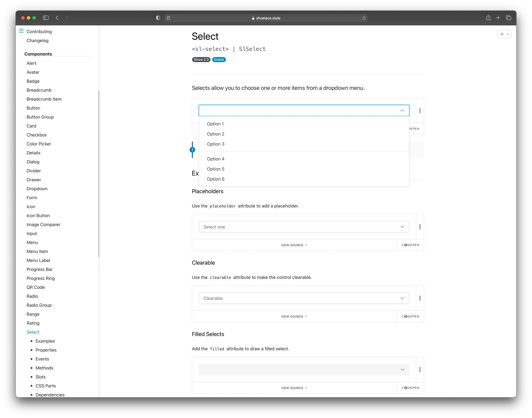Open the 'Select one' placeholder dropdown

[x=304, y=227]
